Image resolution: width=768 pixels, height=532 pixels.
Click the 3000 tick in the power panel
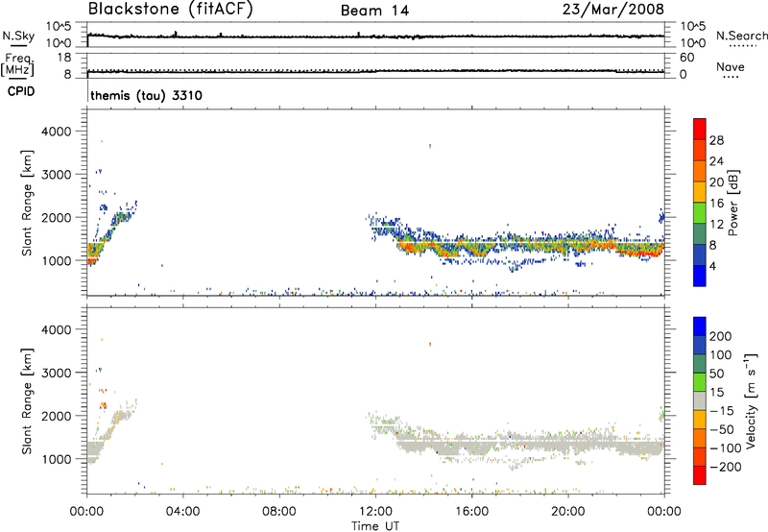click(57, 175)
